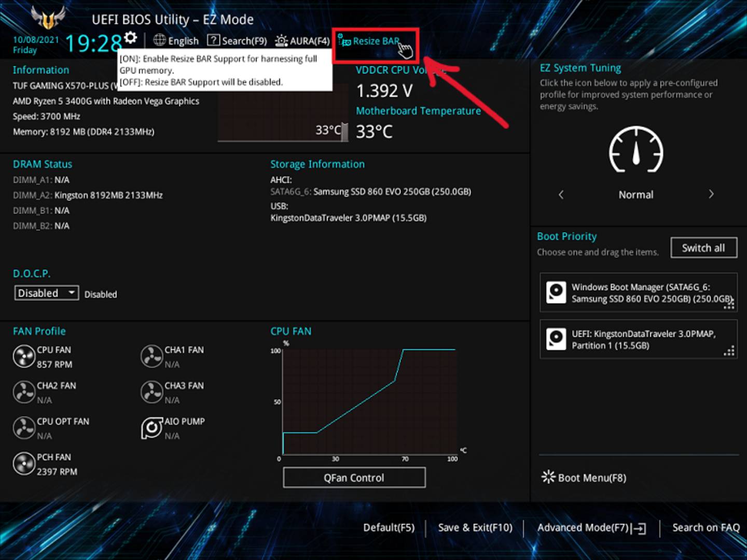Select Kingston UEFI boot entry disk icon
Screen dimensions: 747x560
556,339
